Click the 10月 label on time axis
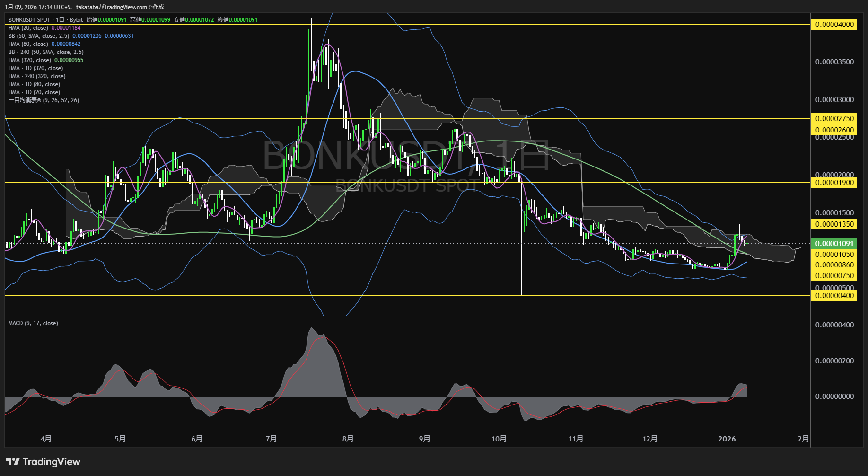 (499, 439)
